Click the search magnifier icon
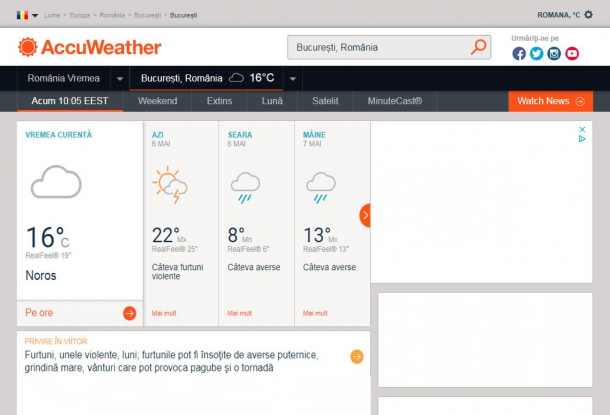Viewport: 610px width, 415px height. point(479,47)
